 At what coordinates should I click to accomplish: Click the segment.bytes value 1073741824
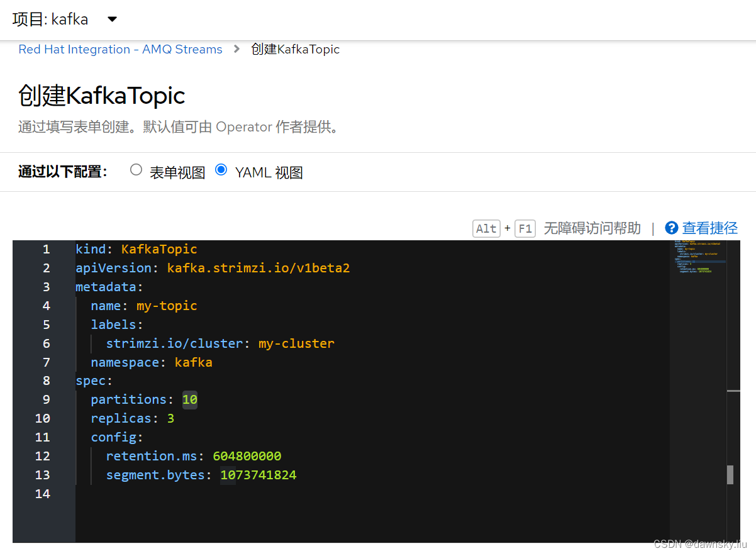coord(258,475)
